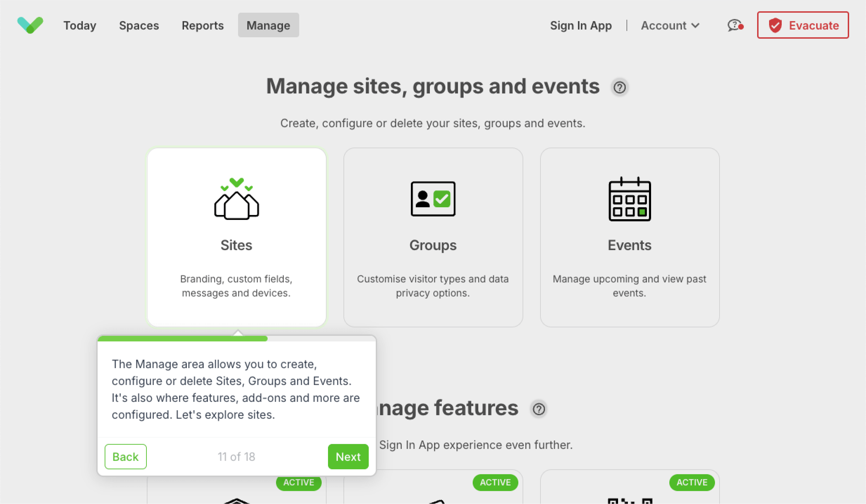
Task: Open the help chat icon
Action: tap(735, 25)
